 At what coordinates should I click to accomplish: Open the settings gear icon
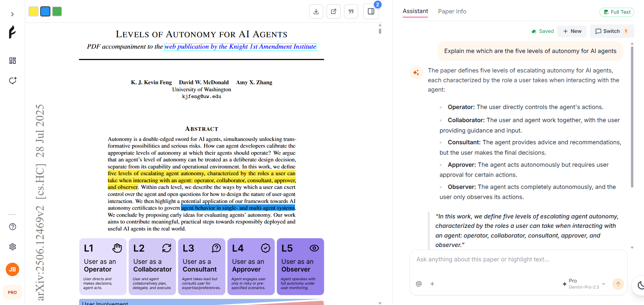[12, 247]
